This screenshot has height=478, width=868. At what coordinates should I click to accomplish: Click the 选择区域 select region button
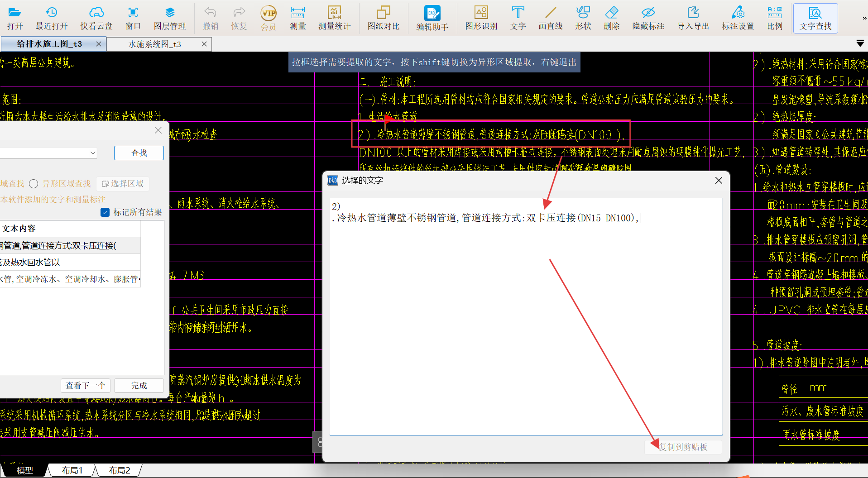[x=123, y=184]
